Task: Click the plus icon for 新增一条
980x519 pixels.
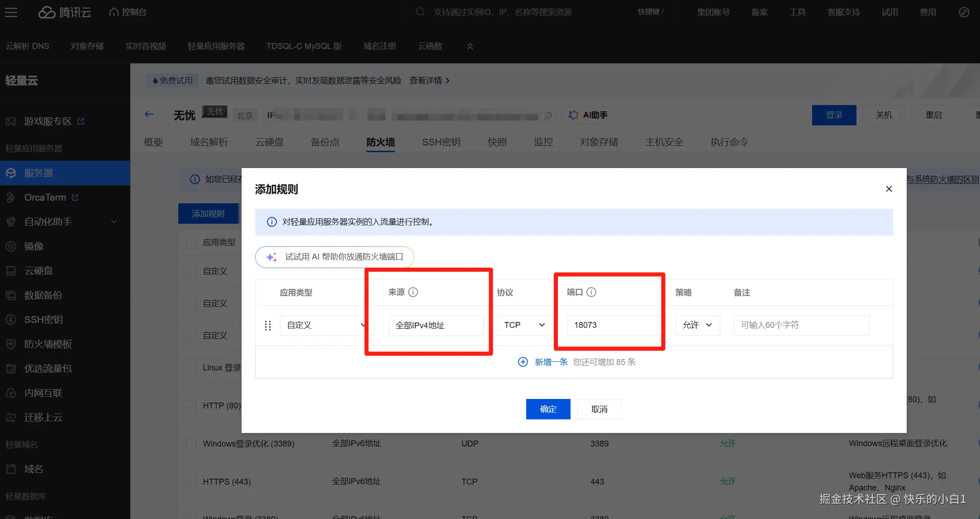Action: point(523,362)
